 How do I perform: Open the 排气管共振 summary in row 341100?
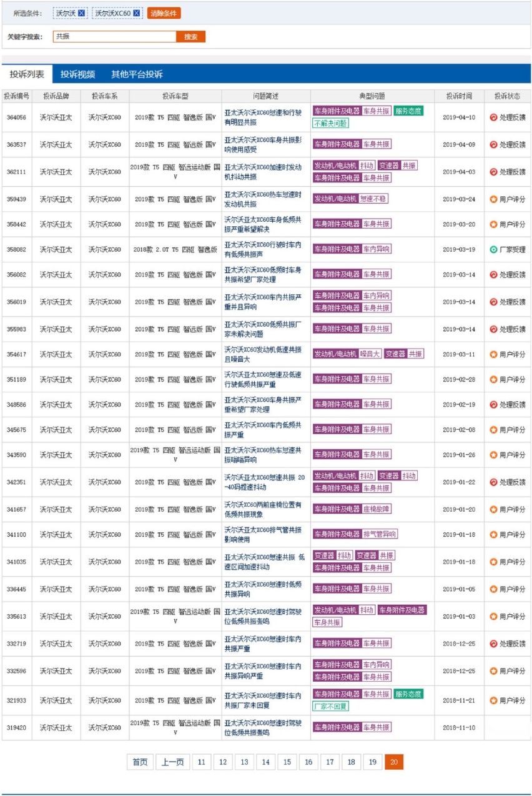click(263, 534)
